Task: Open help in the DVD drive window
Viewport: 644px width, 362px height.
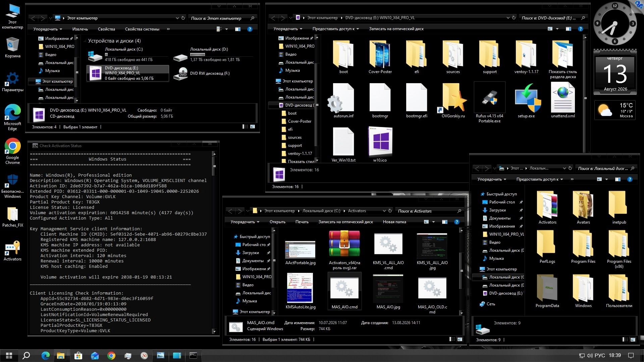Action: pyautogui.click(x=580, y=29)
